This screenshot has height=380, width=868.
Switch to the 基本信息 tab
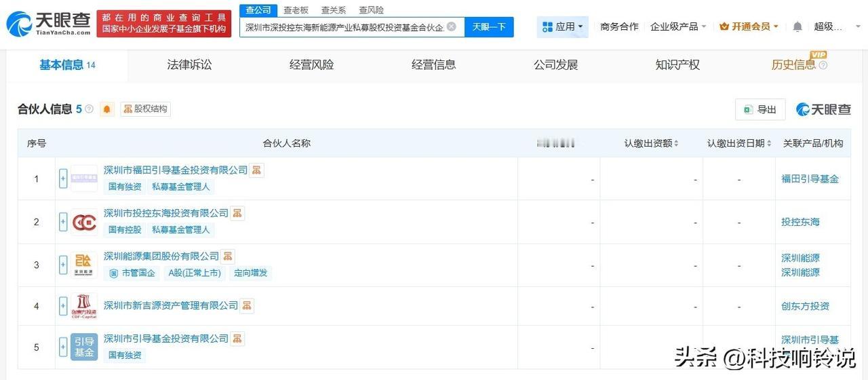(67, 65)
